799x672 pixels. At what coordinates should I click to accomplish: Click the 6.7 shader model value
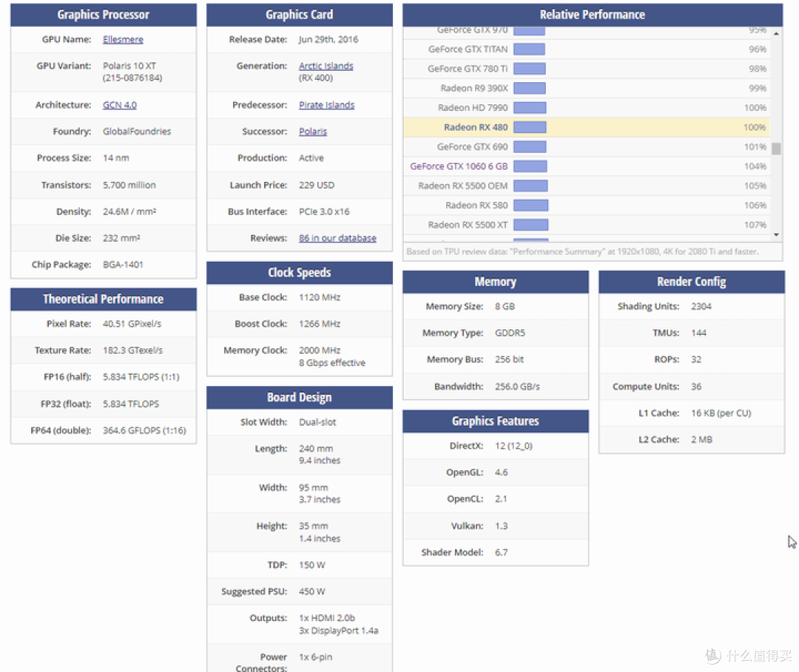click(x=502, y=551)
